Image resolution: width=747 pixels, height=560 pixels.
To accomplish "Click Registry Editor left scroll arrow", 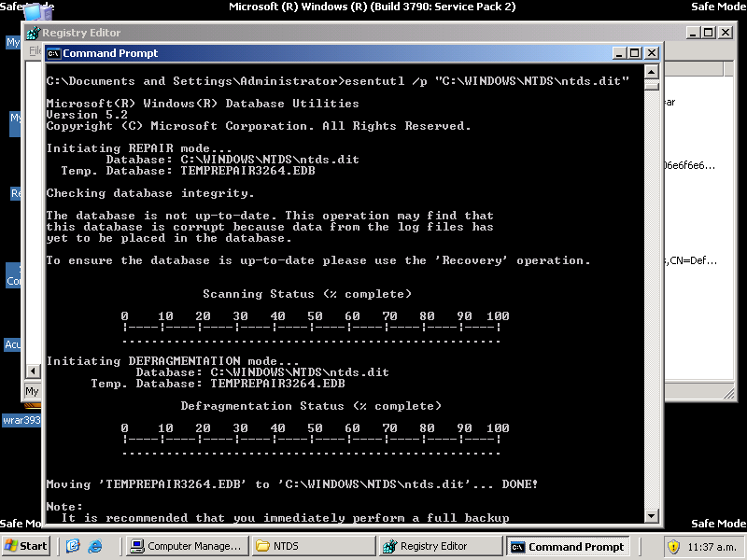I will (33, 371).
